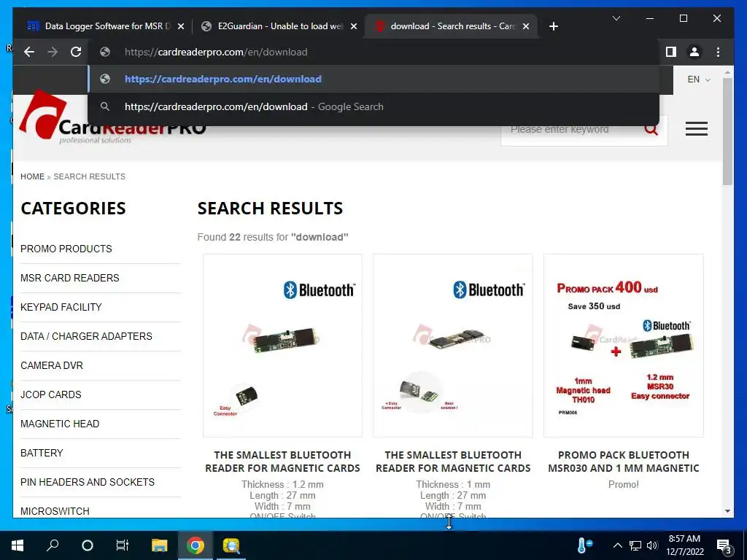Go back with the browser back arrow
Screen dimensions: 747x560
coord(29,52)
